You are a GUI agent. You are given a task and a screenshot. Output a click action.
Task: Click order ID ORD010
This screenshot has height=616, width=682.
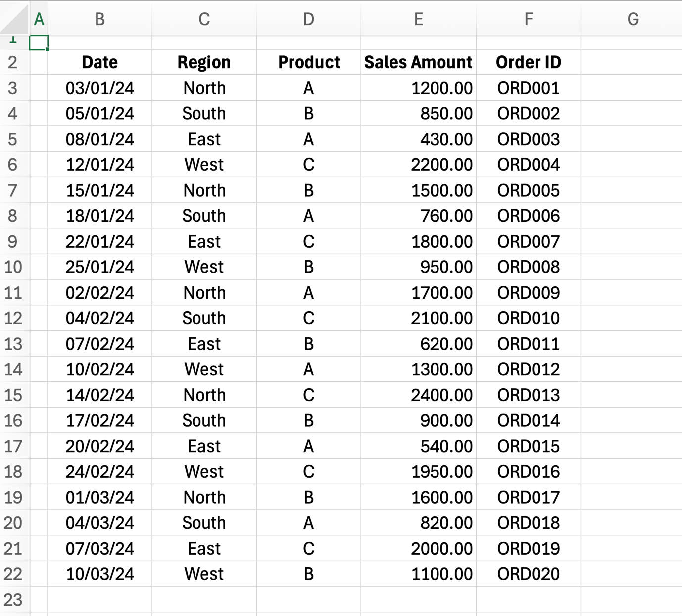[x=528, y=318]
